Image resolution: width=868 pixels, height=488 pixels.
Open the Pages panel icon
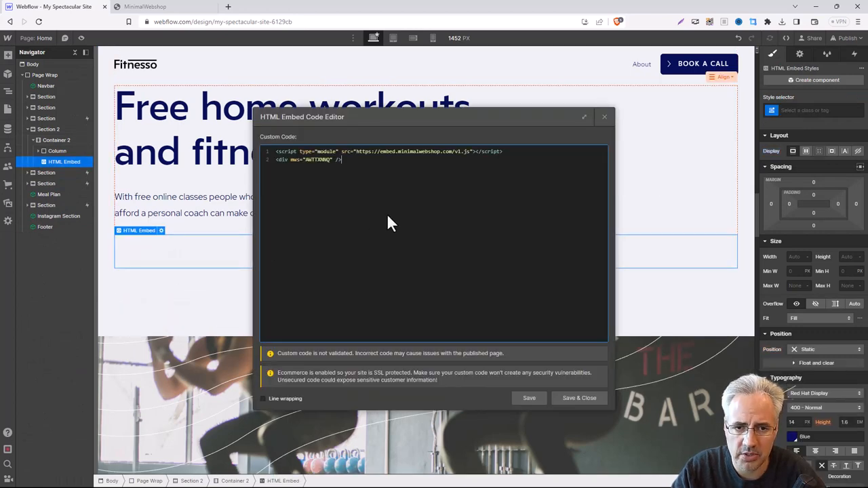click(x=8, y=109)
